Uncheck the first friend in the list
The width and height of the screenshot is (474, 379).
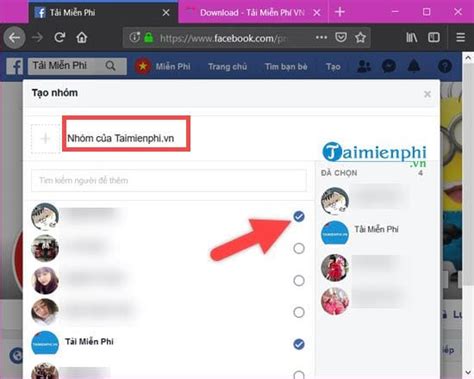point(299,217)
